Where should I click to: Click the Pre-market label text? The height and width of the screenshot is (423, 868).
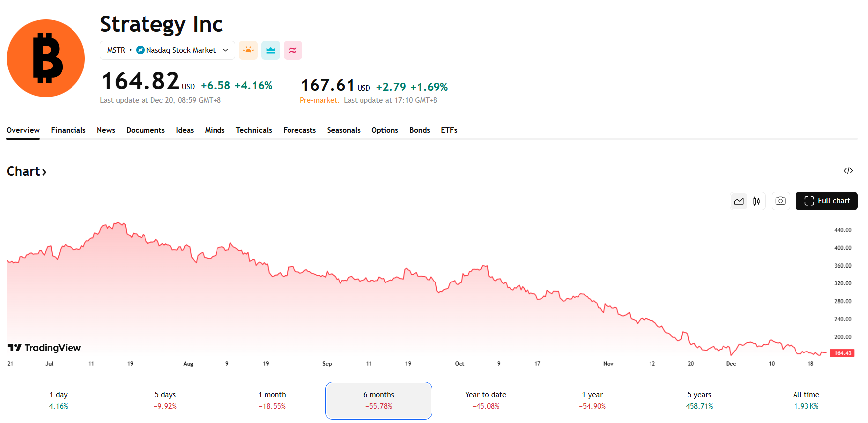coord(320,100)
